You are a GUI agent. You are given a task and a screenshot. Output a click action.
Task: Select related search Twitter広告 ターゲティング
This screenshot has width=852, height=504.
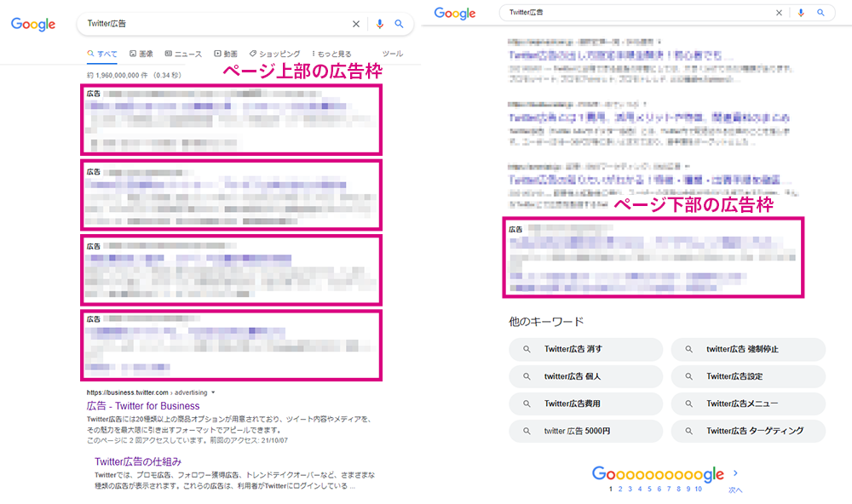point(748,431)
